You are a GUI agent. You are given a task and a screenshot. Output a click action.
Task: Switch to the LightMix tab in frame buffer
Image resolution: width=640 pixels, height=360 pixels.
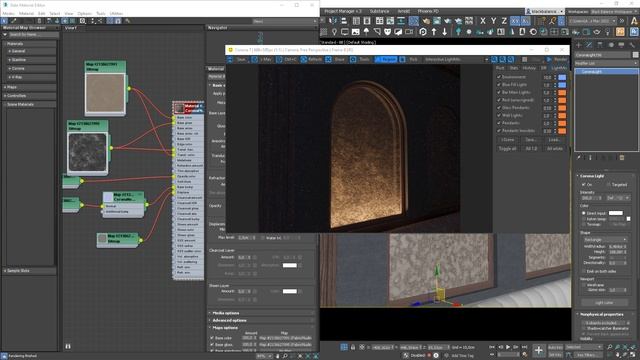[x=559, y=68]
